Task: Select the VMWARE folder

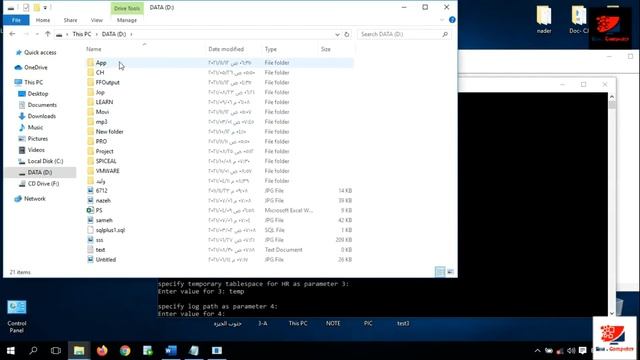Action: point(107,171)
